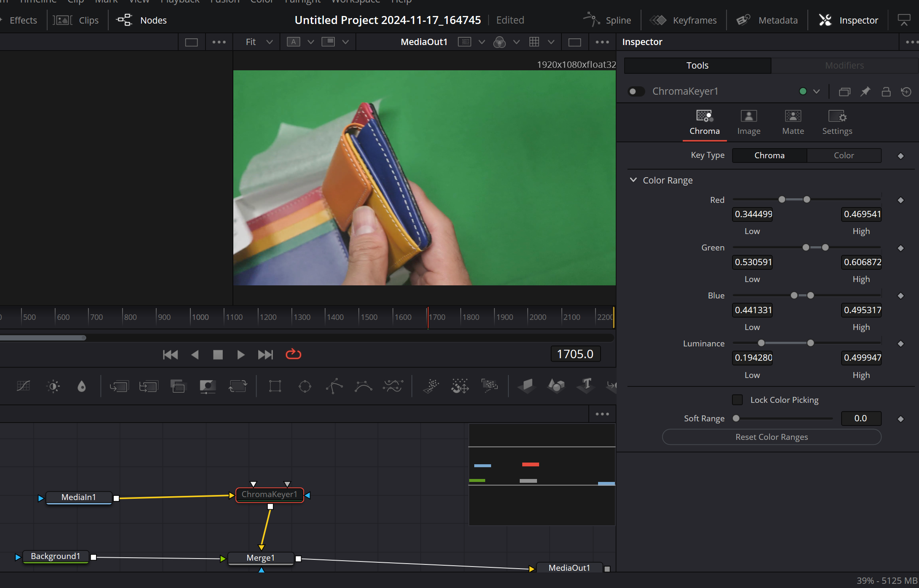Image resolution: width=919 pixels, height=588 pixels.
Task: Enable Lock Color Picking checkbox
Action: (737, 399)
